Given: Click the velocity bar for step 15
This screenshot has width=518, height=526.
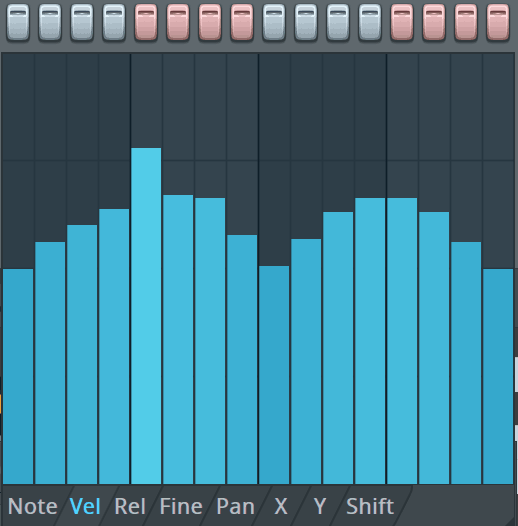Looking at the screenshot, I should pyautogui.click(x=466, y=363).
